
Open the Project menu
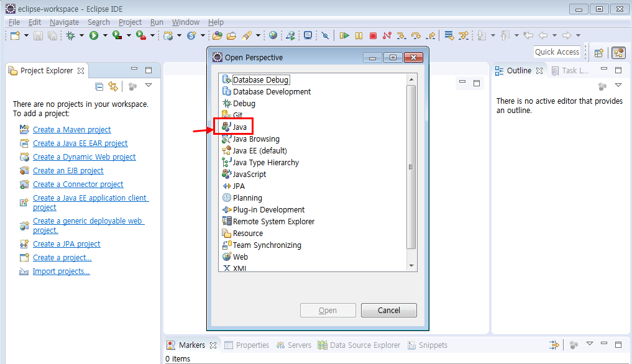tap(130, 22)
